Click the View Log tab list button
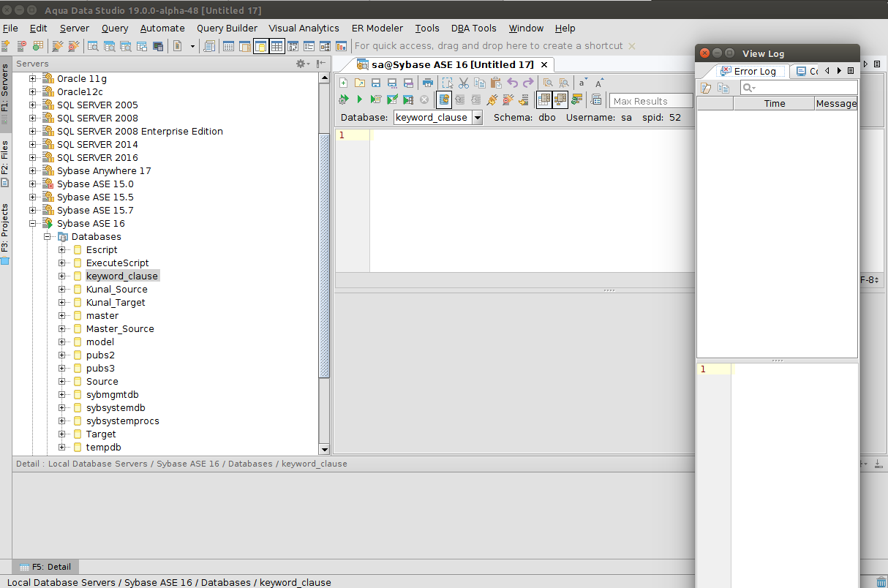The width and height of the screenshot is (888, 588). [x=851, y=71]
